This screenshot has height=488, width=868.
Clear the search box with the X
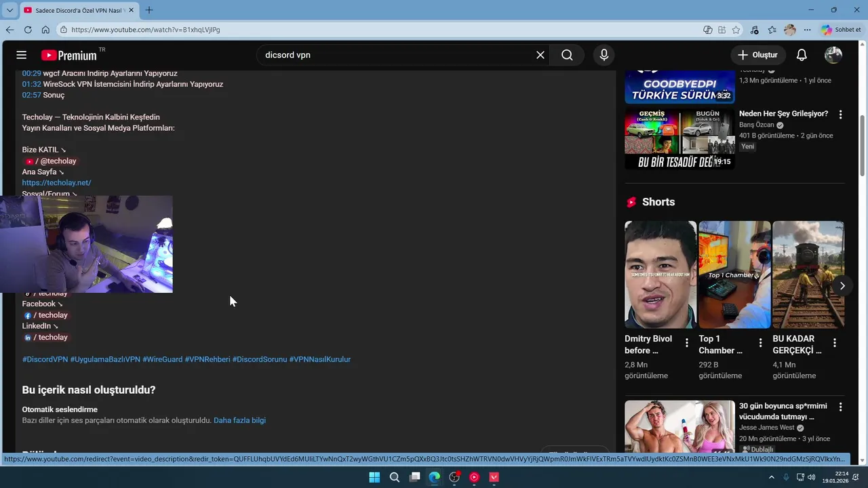[x=540, y=55]
